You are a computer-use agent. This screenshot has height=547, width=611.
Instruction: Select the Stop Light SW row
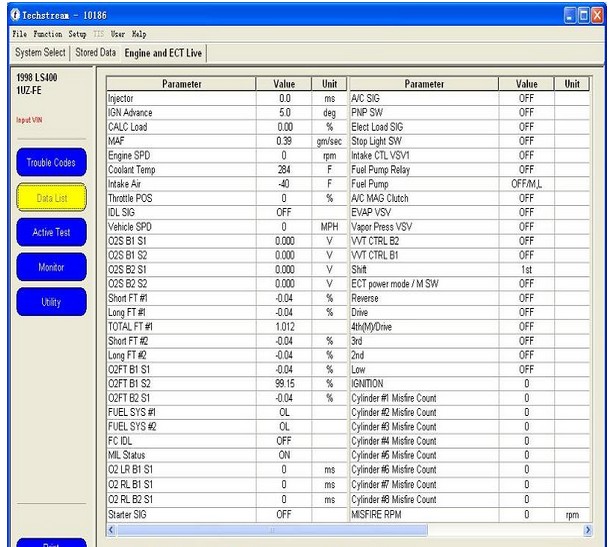pyautogui.click(x=469, y=141)
